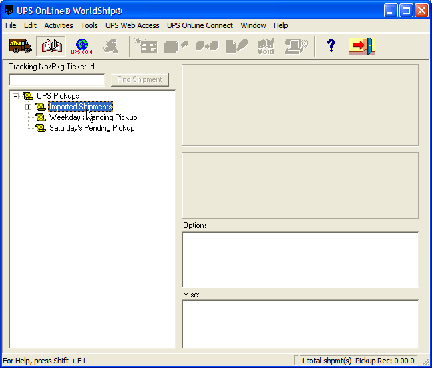Click the grayed Void shipment icon

coord(266,46)
